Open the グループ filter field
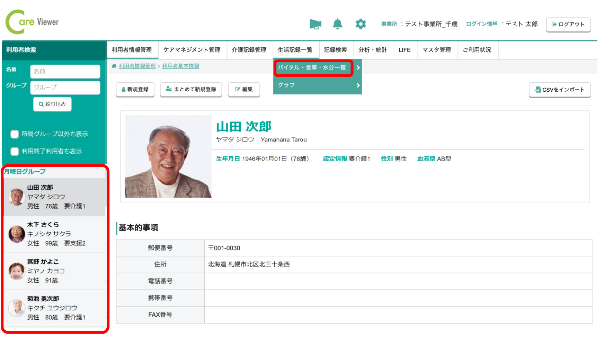This screenshot has height=364, width=604. click(x=65, y=88)
